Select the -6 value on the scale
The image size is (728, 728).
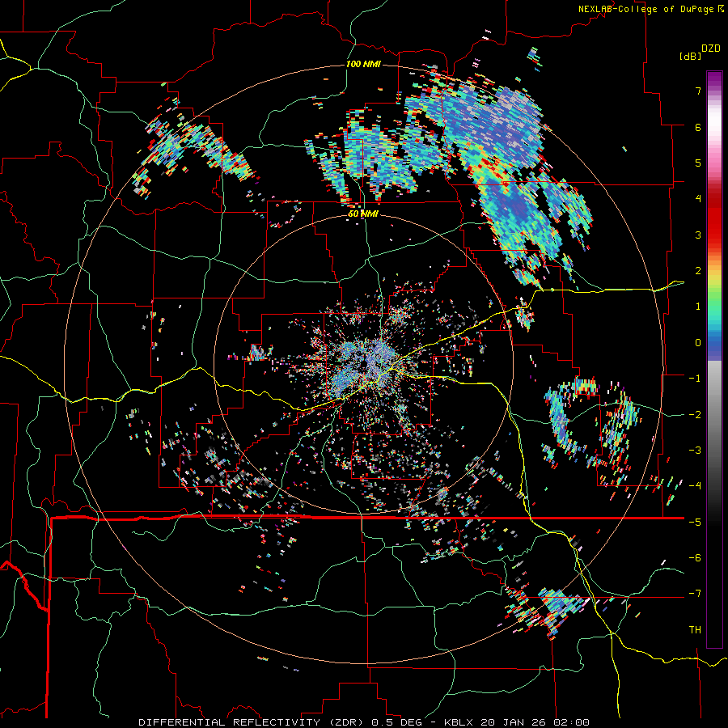click(695, 558)
